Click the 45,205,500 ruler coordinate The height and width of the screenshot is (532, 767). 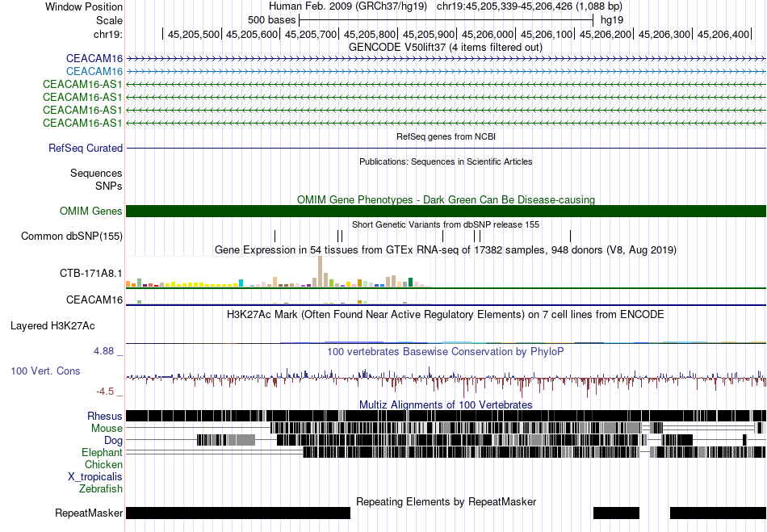click(194, 34)
